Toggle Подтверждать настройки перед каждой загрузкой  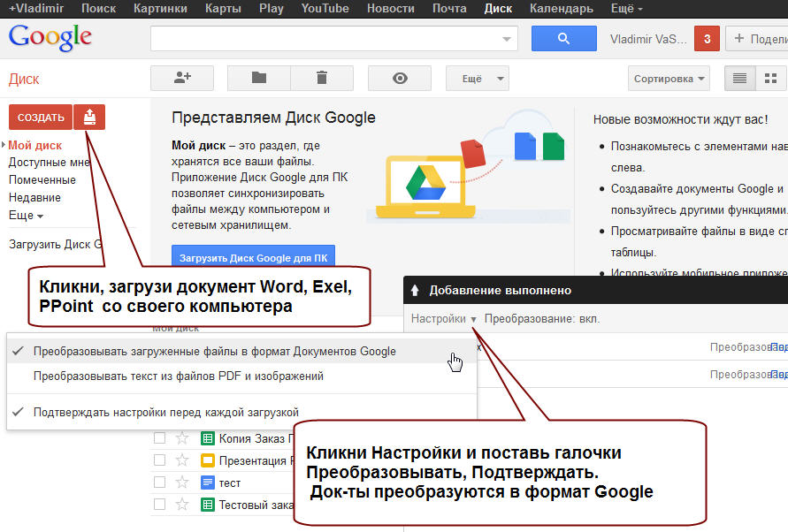pyautogui.click(x=241, y=412)
